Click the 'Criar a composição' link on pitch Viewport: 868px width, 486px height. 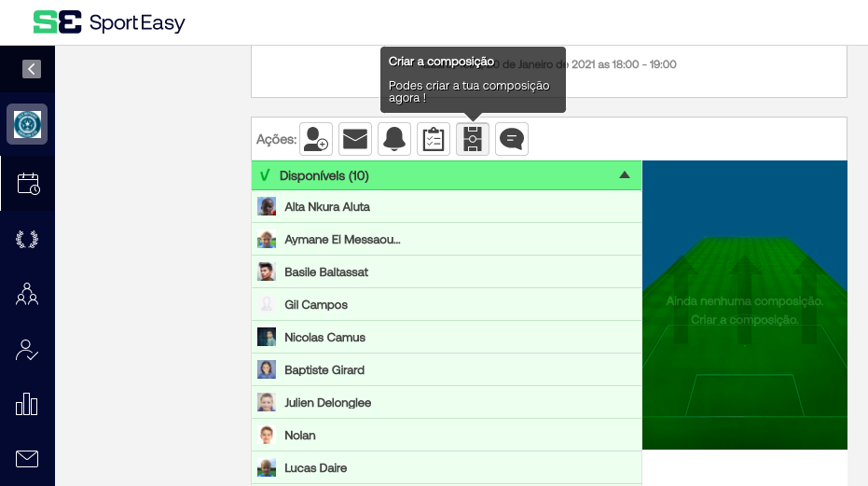pyautogui.click(x=745, y=320)
